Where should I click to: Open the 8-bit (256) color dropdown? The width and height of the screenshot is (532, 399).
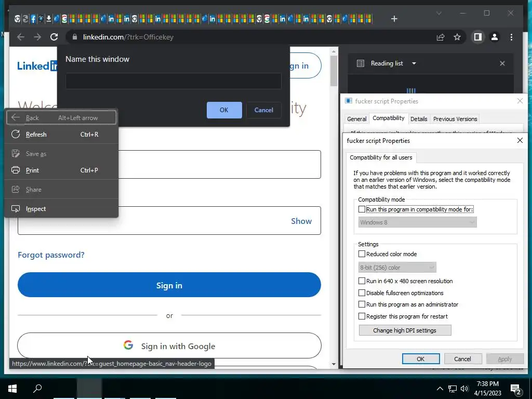tap(397, 268)
